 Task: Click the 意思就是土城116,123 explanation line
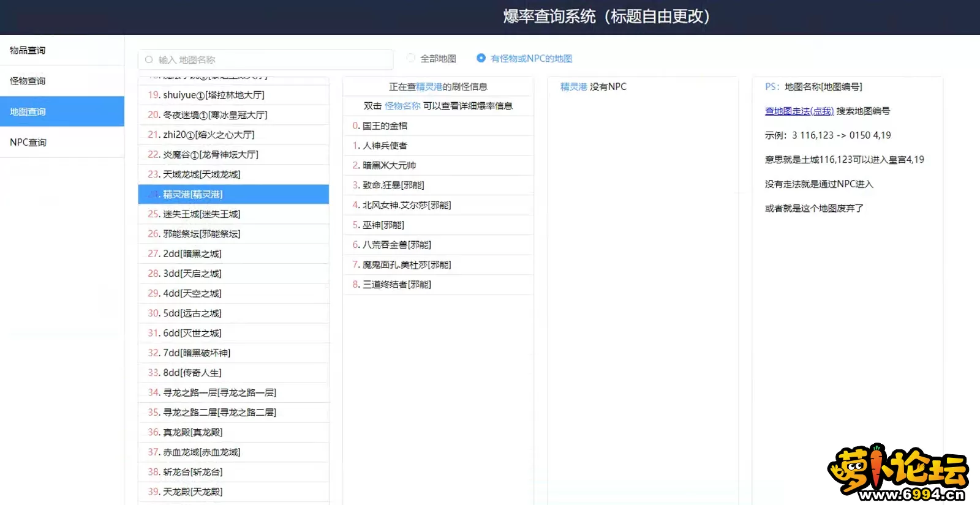click(845, 160)
